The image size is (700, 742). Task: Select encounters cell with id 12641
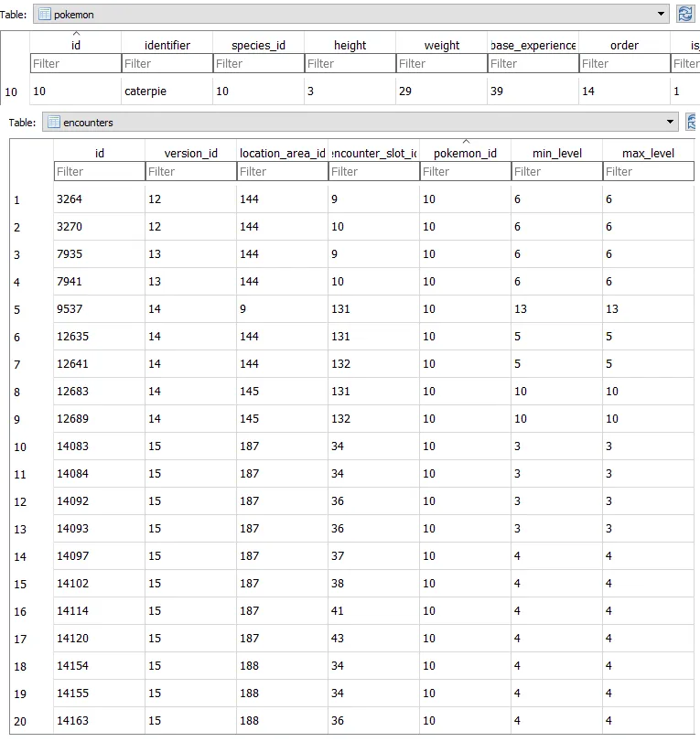click(x=100, y=364)
